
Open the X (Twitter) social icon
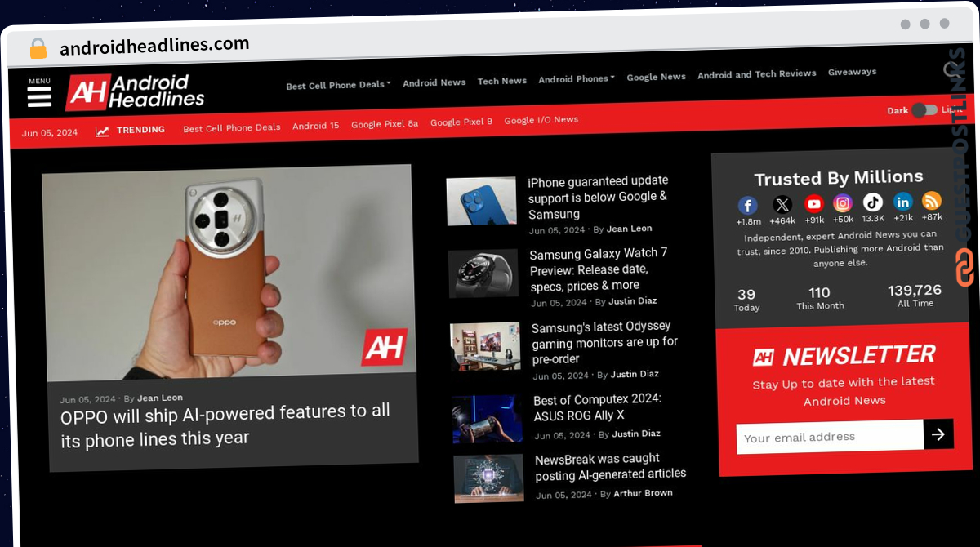point(782,205)
